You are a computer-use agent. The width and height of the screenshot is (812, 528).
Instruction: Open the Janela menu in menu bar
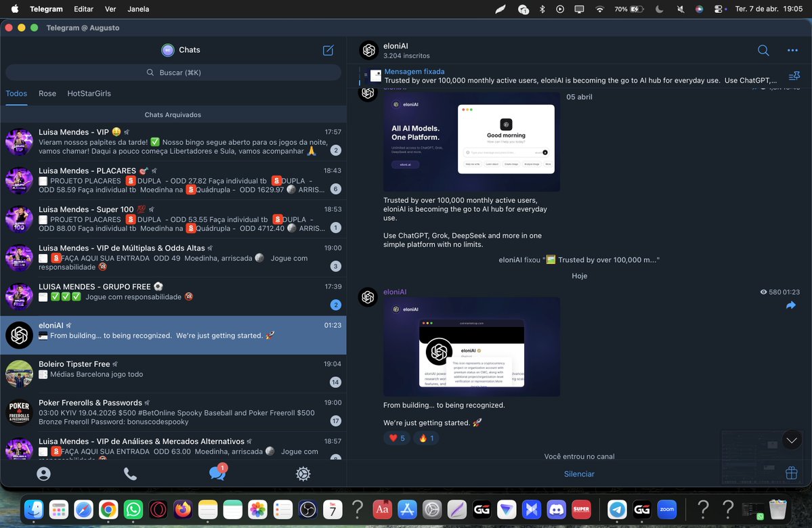coord(138,9)
